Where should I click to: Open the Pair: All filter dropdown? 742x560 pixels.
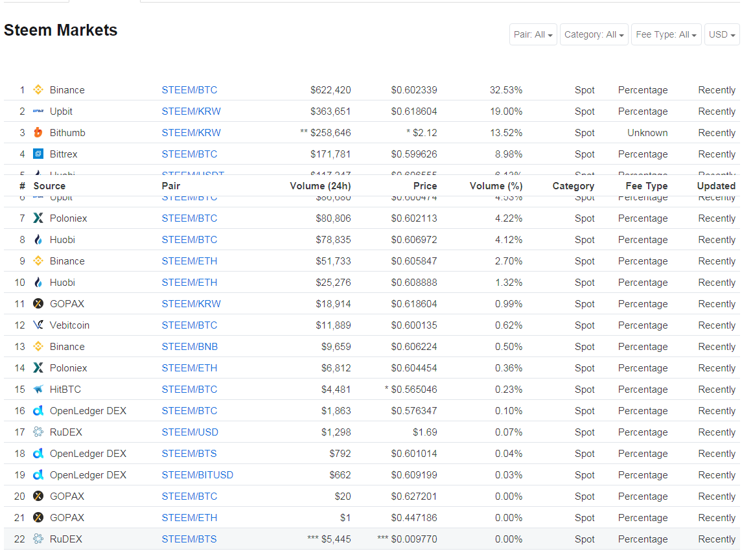[533, 34]
